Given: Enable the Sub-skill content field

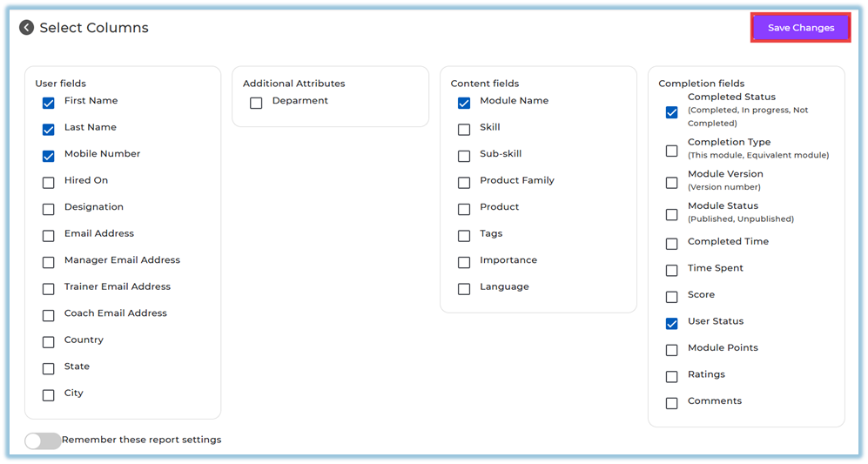Looking at the screenshot, I should coord(464,156).
